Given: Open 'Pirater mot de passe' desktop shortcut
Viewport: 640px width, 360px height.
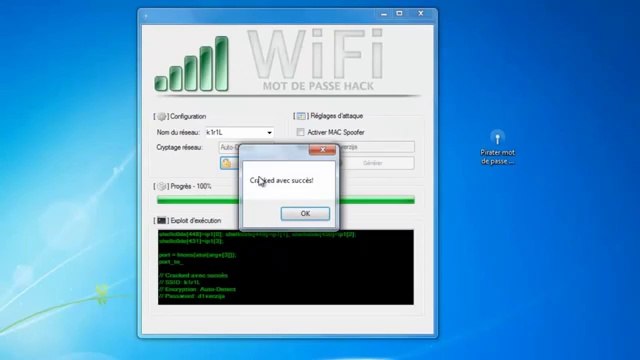Looking at the screenshot, I should (498, 147).
